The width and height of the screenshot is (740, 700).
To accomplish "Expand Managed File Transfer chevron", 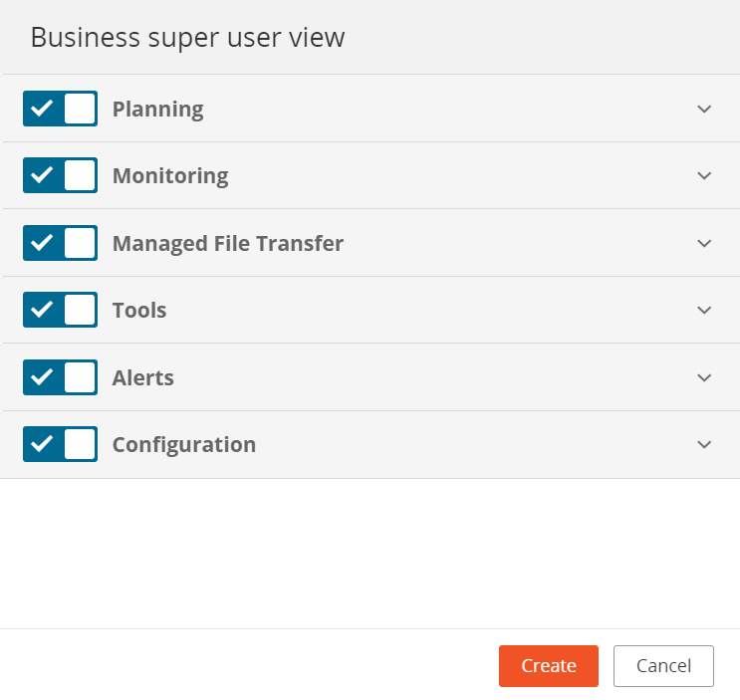I will 704,243.
